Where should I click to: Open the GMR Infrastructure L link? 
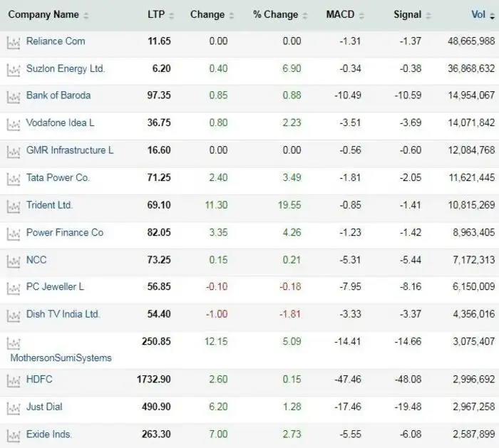[69, 150]
